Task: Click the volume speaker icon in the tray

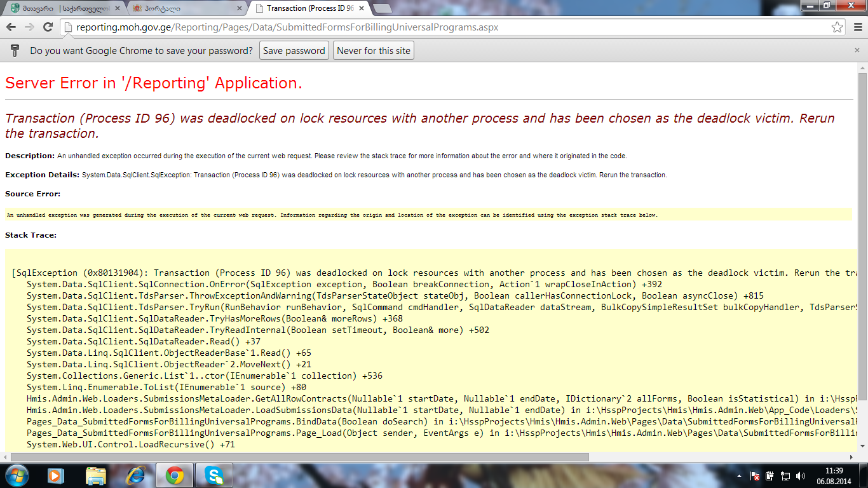Action: pos(801,475)
